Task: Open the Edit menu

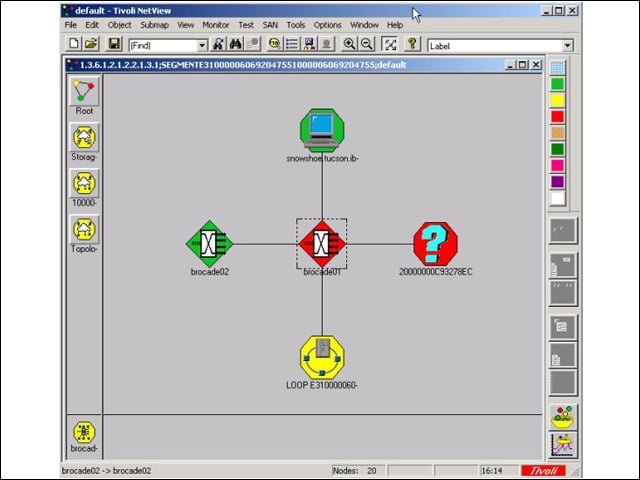Action: tap(92, 25)
